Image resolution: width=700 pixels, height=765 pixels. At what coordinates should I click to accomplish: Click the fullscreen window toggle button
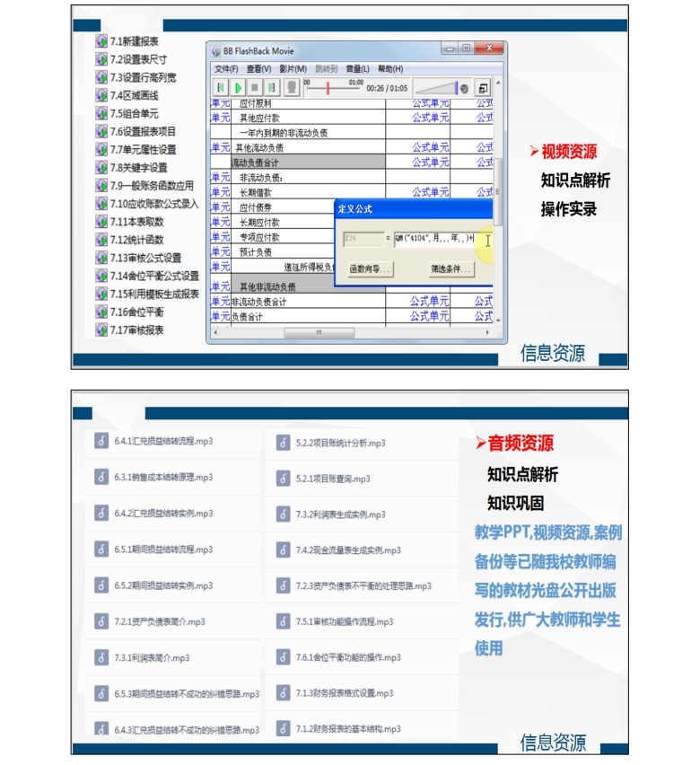click(483, 88)
